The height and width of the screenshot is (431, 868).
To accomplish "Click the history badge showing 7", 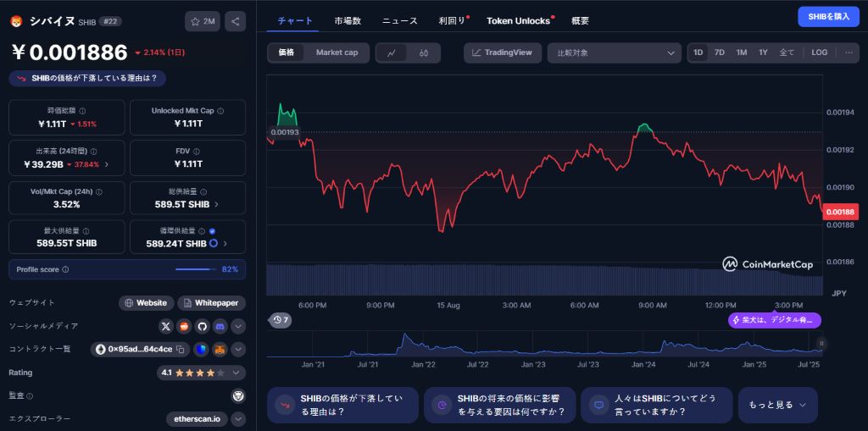I will pos(280,320).
